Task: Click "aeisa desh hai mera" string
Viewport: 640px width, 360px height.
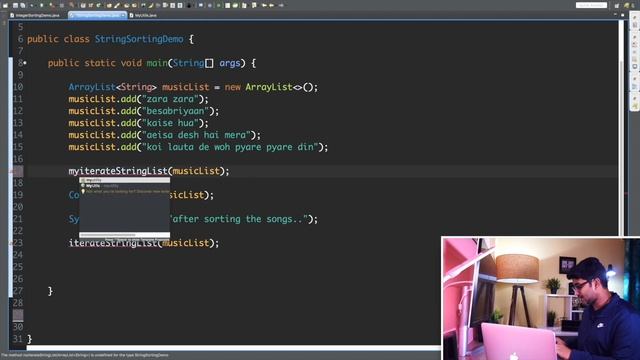Action: (196, 135)
